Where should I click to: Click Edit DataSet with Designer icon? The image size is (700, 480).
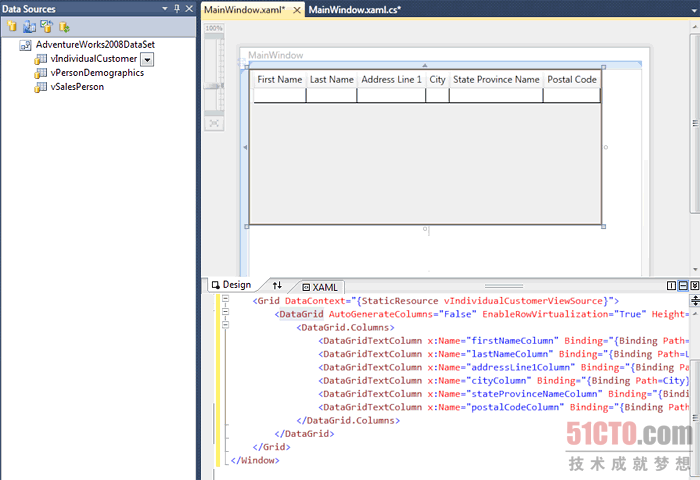[x=29, y=27]
